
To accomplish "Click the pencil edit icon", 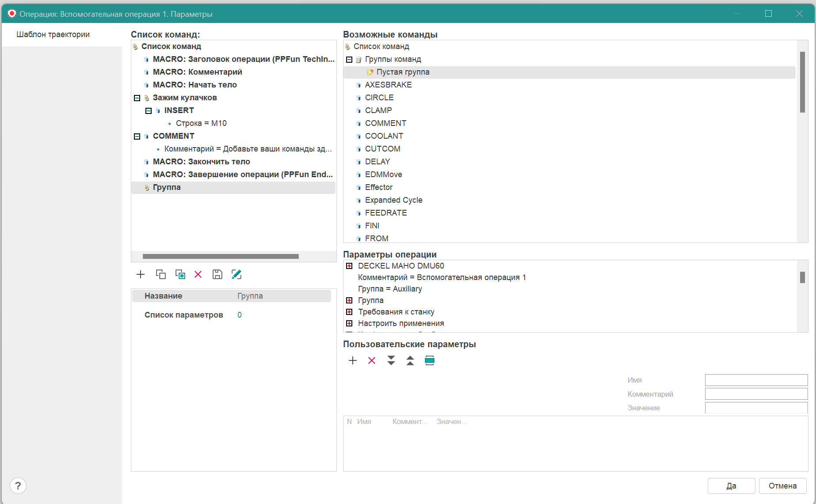I will coord(236,274).
